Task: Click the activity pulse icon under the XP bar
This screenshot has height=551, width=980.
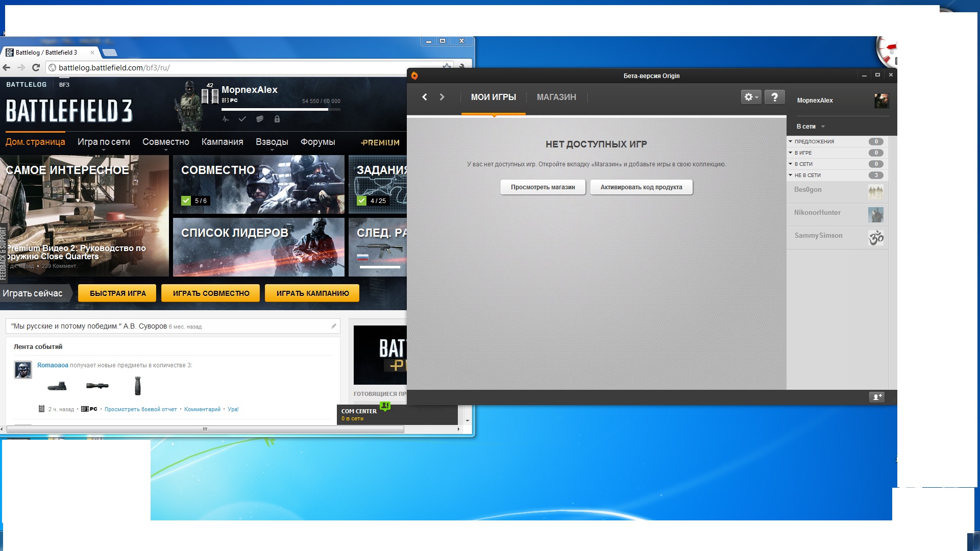Action: click(226, 119)
